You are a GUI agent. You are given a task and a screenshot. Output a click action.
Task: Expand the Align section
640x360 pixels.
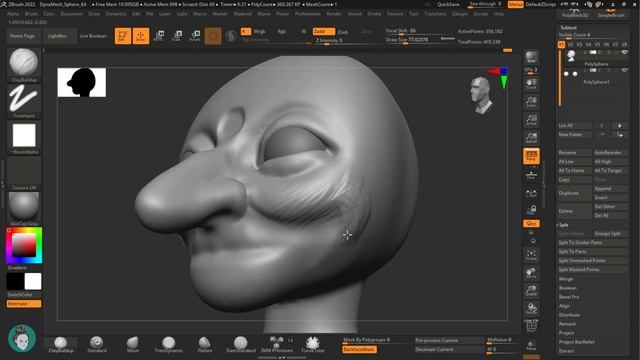(564, 306)
